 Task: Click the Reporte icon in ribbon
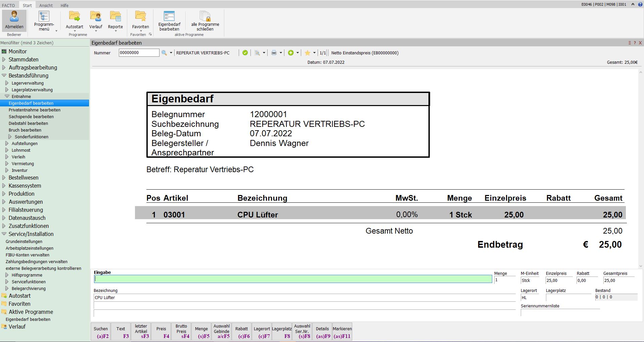[115, 17]
